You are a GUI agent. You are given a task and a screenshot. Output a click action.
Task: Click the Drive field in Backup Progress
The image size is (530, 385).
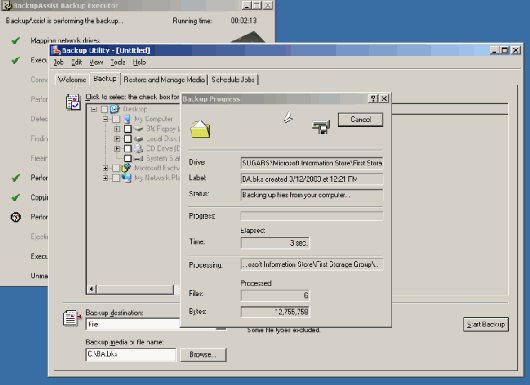point(312,163)
